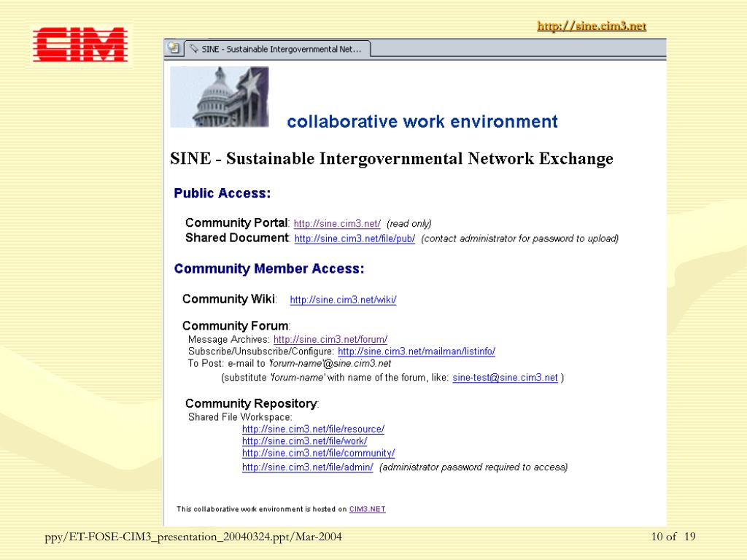
Task: Click the presentation filename footer text
Action: pos(193,537)
